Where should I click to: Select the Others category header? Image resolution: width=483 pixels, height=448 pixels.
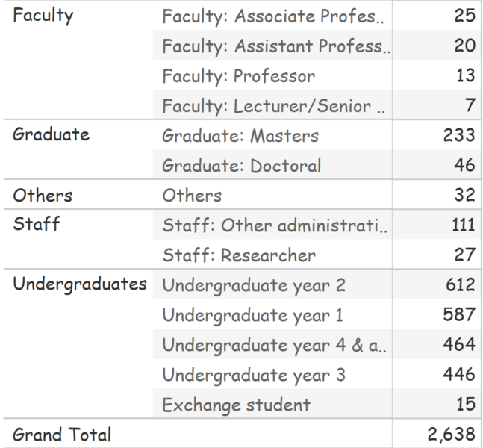[x=43, y=196]
